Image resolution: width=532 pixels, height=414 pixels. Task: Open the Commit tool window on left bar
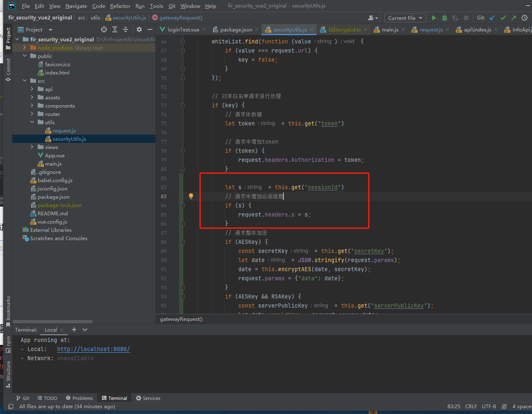pos(8,70)
